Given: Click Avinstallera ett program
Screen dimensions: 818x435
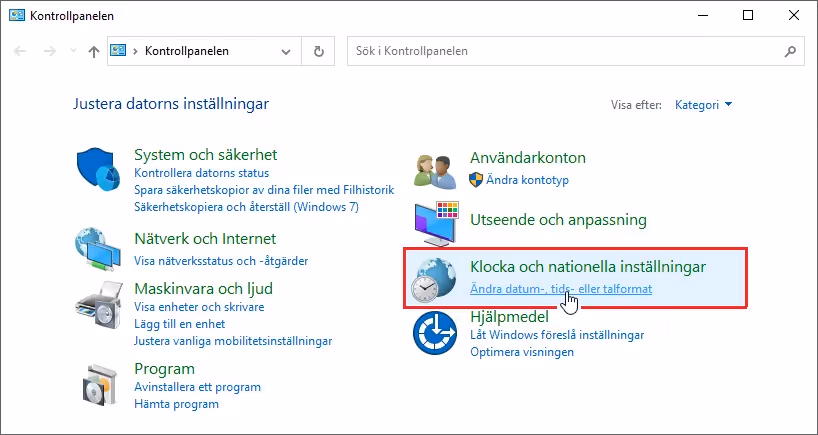Looking at the screenshot, I should click(197, 387).
